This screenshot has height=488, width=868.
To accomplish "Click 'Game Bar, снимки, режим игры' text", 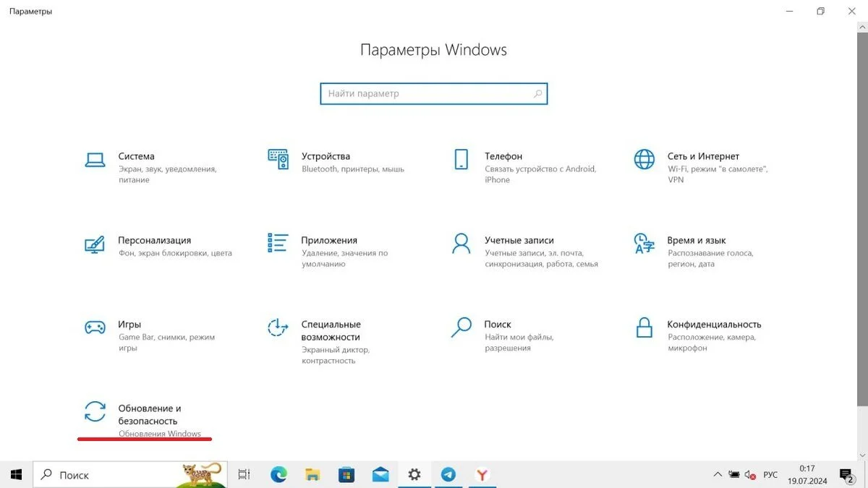I will click(x=166, y=342).
